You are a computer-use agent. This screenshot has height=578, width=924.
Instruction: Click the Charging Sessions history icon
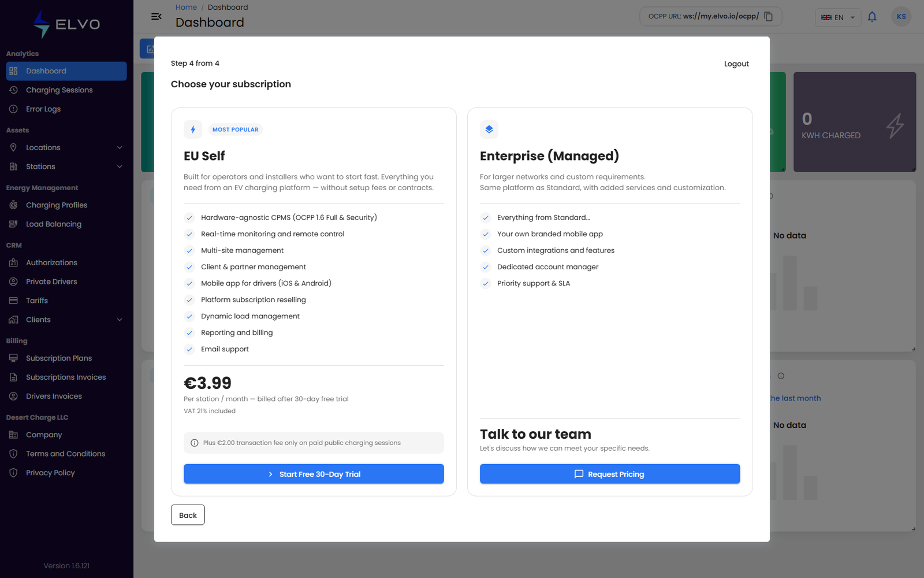pyautogui.click(x=13, y=90)
